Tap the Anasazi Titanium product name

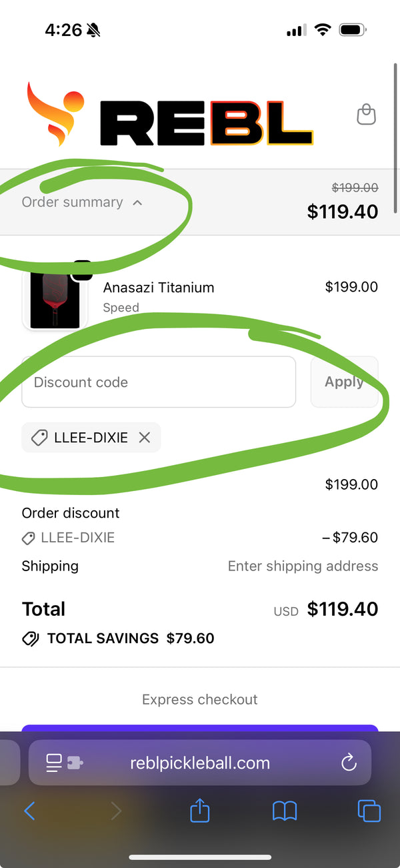pos(159,288)
